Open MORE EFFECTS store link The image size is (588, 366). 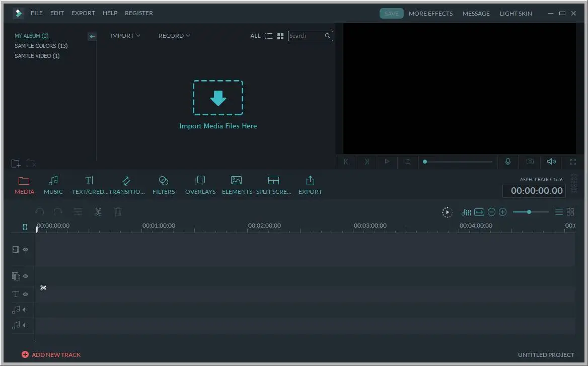pos(430,14)
